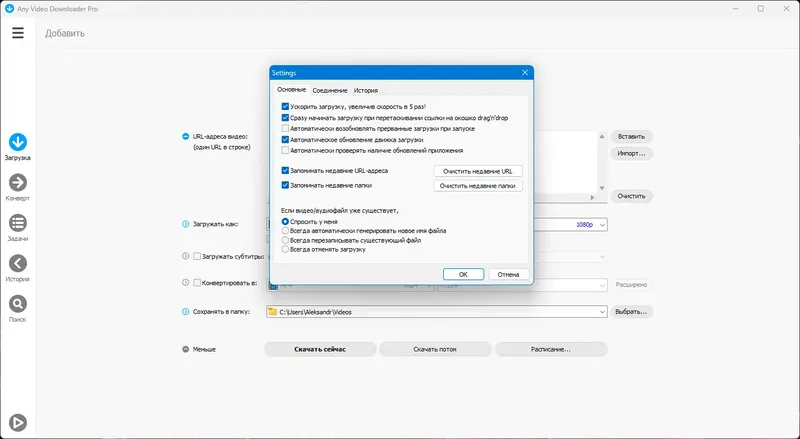Click Расширено advanced button
Image resolution: width=800 pixels, height=439 pixels.
point(632,285)
